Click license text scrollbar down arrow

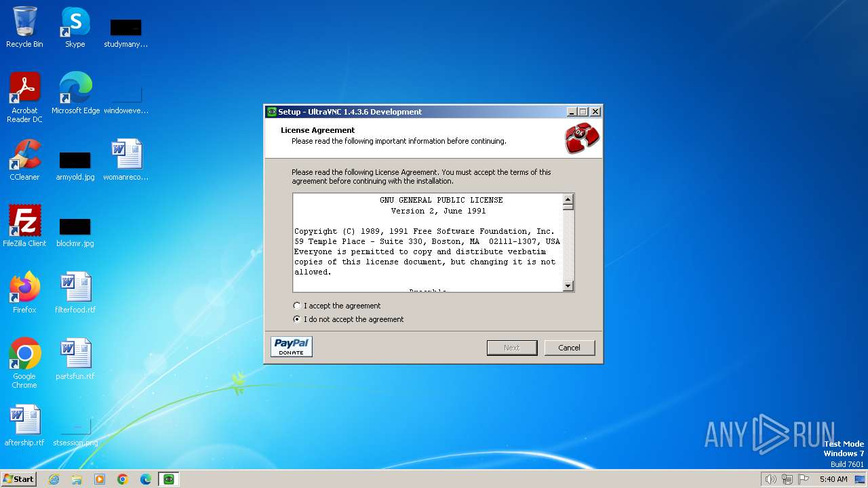(x=568, y=286)
